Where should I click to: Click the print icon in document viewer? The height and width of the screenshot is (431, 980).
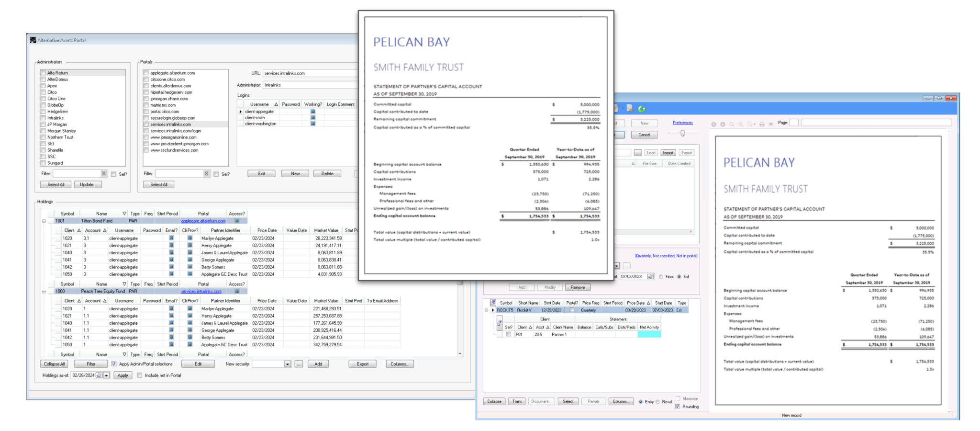pyautogui.click(x=762, y=124)
